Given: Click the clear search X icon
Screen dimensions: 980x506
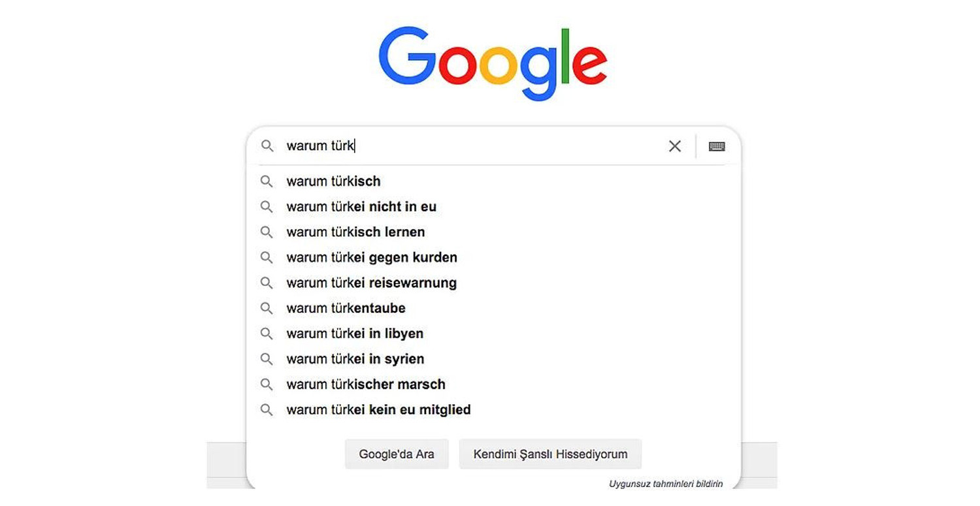Looking at the screenshot, I should [675, 146].
